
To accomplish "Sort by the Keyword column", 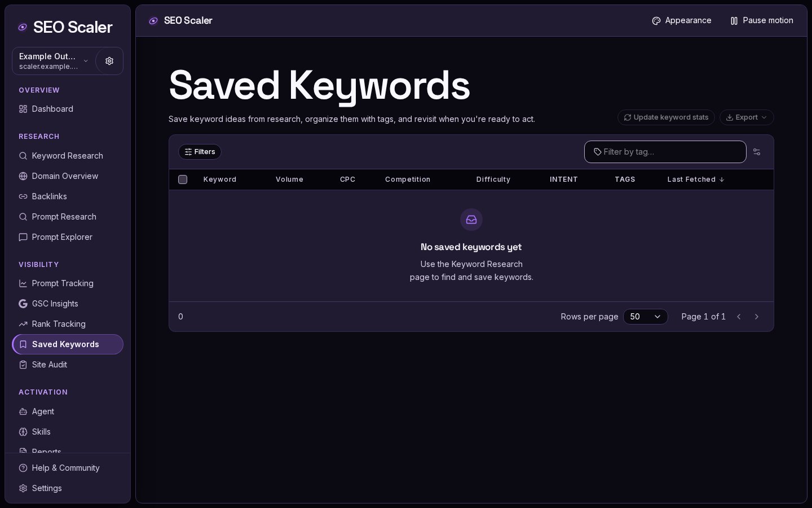I will pos(220,179).
